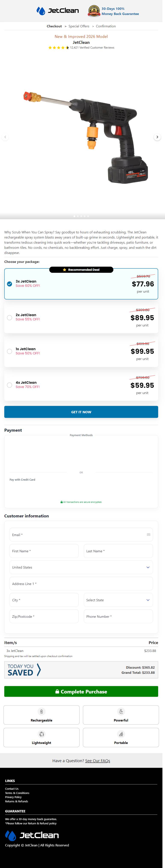Show the next product image arrow

(157, 137)
